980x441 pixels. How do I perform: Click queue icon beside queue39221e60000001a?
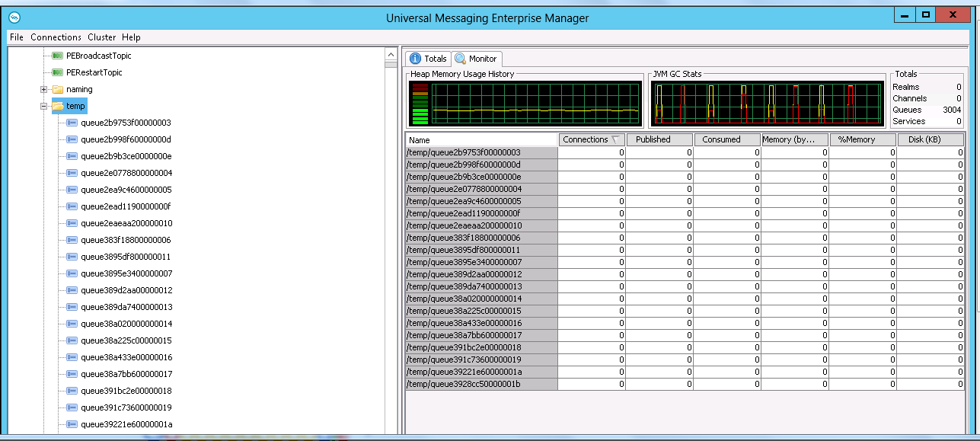click(72, 424)
